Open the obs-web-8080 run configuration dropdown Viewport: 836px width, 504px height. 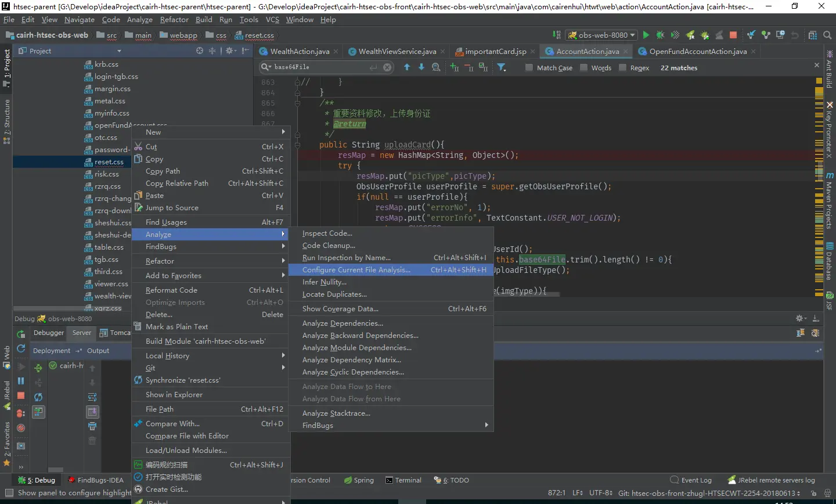[602, 35]
